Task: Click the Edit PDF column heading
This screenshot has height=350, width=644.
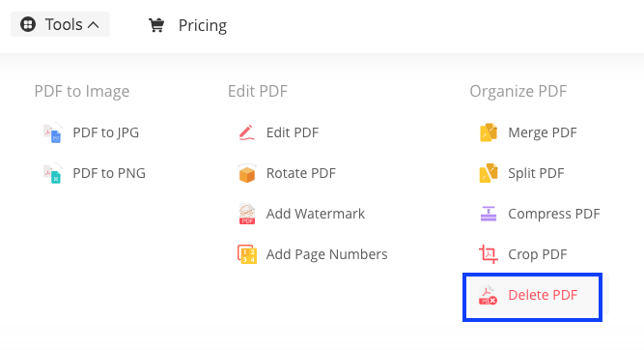Action: pyautogui.click(x=258, y=91)
